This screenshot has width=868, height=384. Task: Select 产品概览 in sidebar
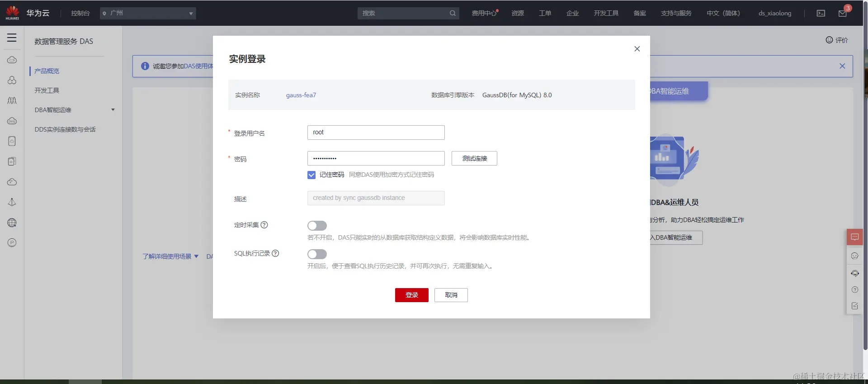[x=47, y=71]
